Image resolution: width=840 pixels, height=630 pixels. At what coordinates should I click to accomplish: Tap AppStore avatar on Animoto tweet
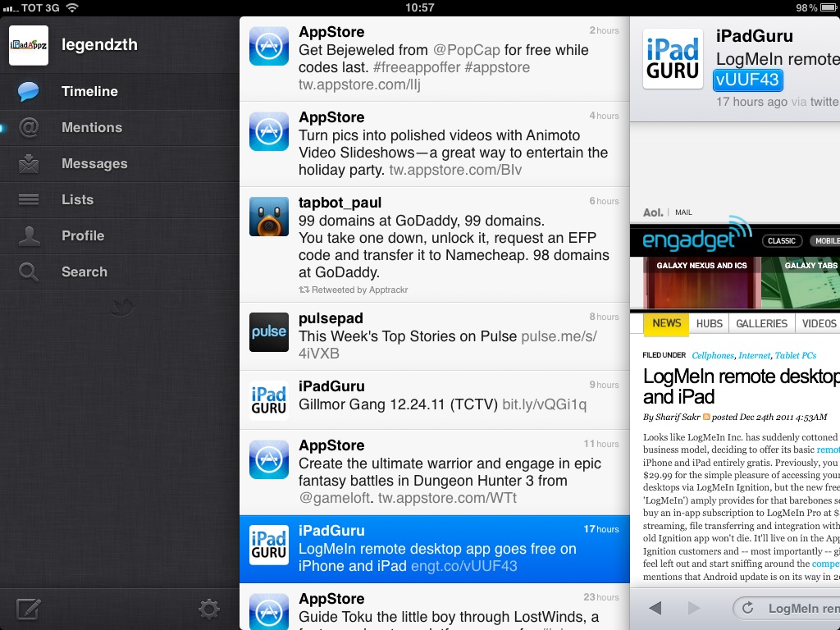tap(269, 131)
